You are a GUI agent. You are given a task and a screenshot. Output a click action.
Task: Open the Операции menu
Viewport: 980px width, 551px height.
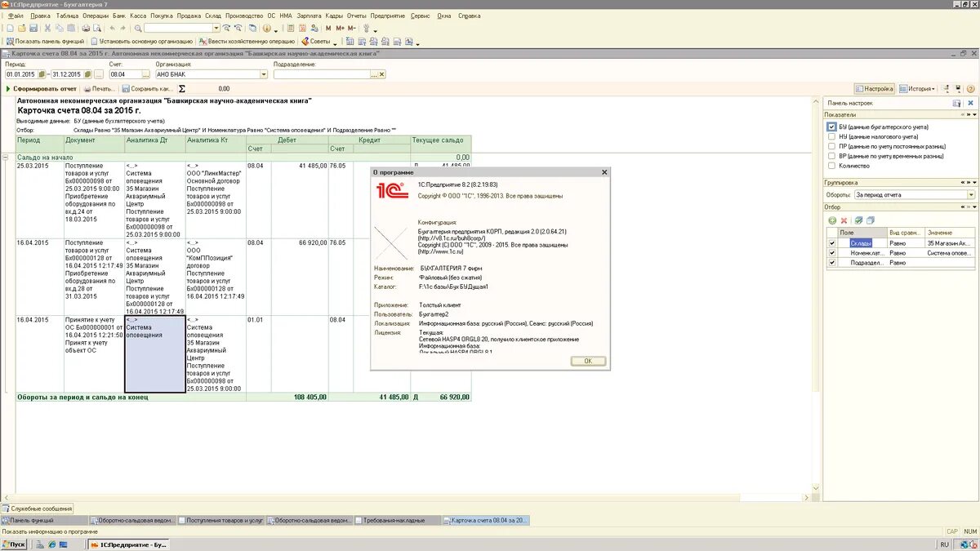96,16
